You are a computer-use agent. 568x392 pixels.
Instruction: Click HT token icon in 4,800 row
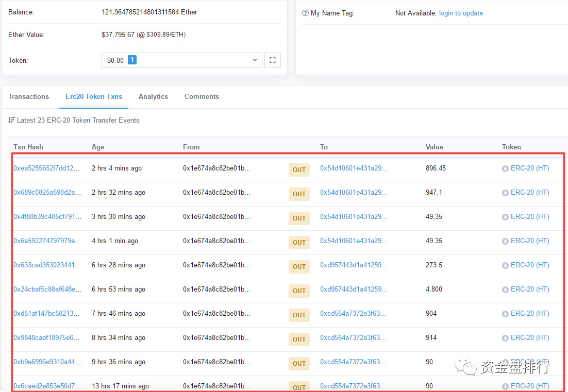coord(505,289)
